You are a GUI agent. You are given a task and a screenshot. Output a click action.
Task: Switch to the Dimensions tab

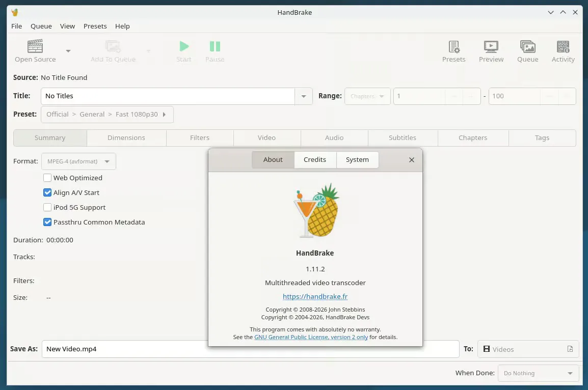click(126, 138)
